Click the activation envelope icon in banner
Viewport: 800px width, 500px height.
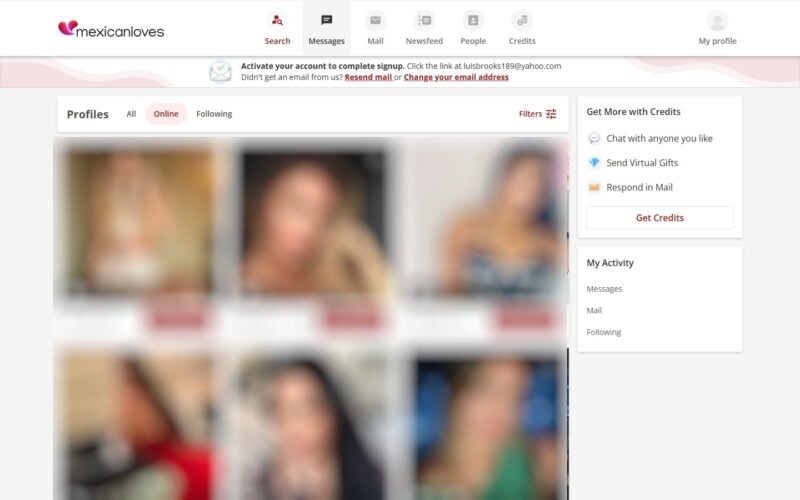tap(220, 71)
